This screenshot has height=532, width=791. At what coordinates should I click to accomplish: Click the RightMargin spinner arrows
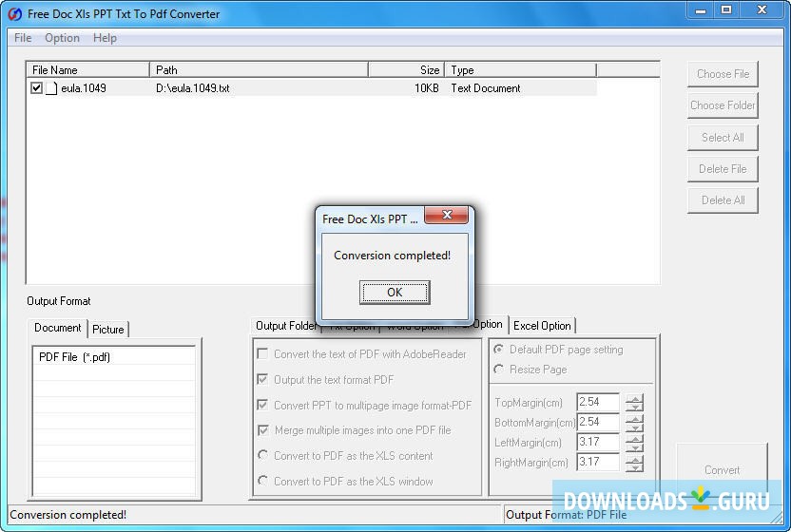(634, 463)
